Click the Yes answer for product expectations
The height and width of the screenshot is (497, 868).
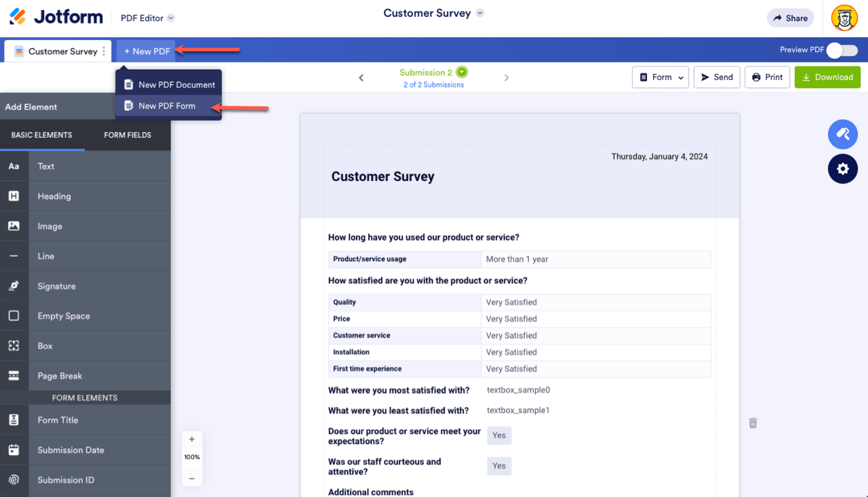tap(499, 435)
